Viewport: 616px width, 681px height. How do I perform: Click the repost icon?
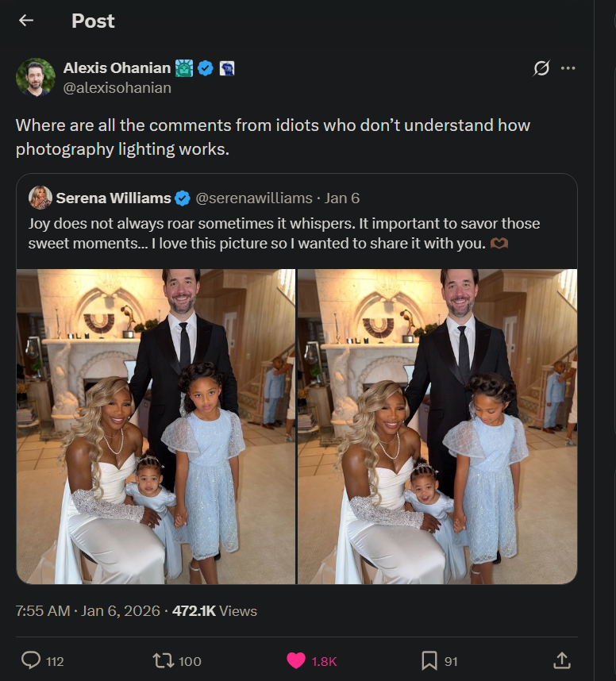coord(162,660)
